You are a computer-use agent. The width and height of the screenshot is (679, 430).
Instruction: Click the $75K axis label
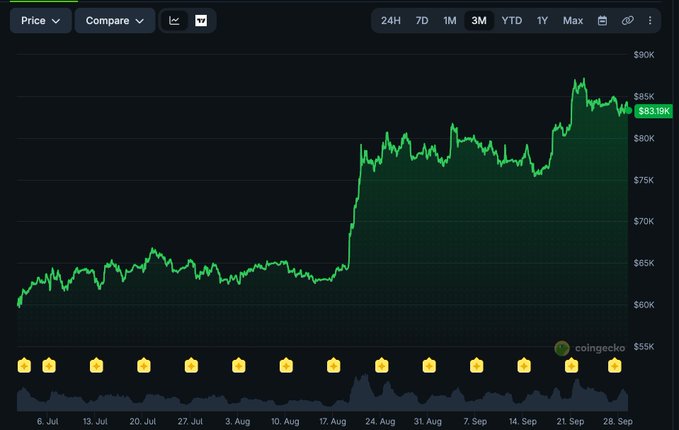(644, 180)
